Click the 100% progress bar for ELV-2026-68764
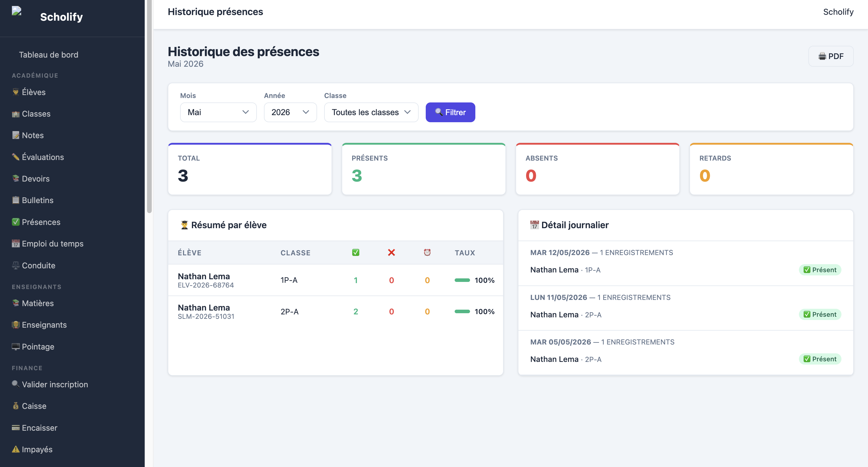 pyautogui.click(x=462, y=280)
